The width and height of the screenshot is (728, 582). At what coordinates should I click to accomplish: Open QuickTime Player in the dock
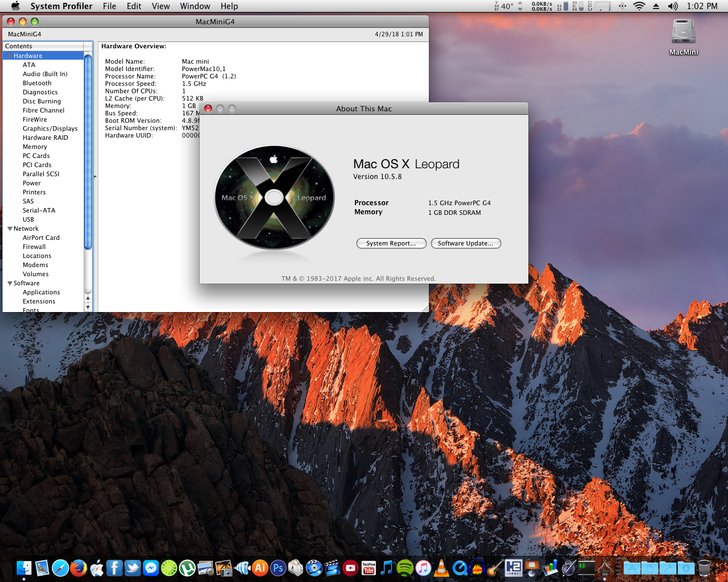460,568
